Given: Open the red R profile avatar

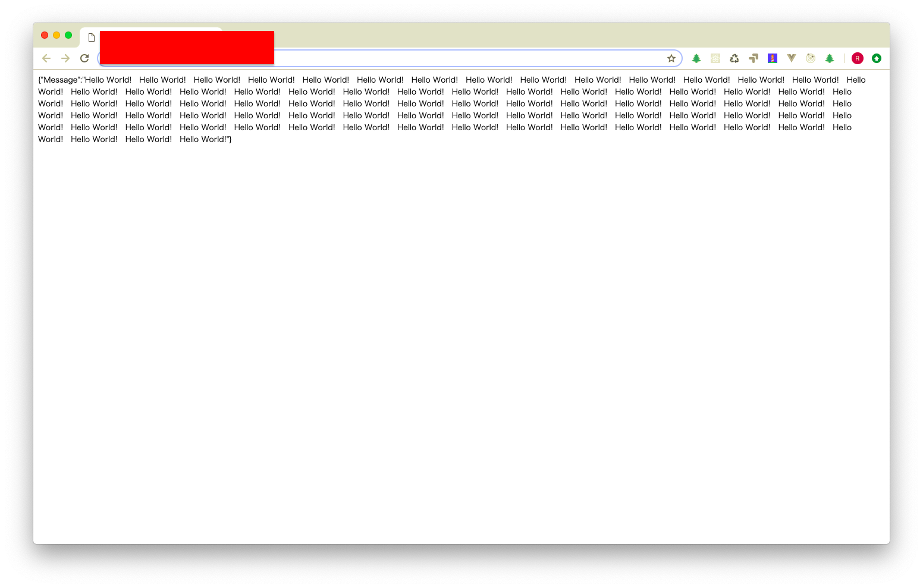Looking at the screenshot, I should click(x=858, y=58).
